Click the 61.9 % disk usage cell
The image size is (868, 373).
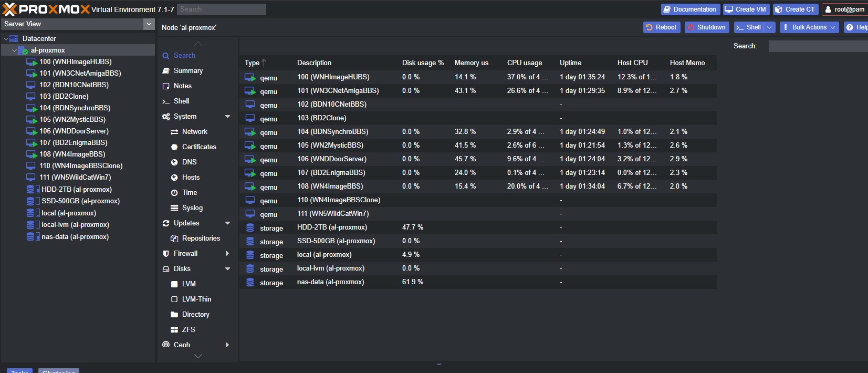tap(413, 282)
